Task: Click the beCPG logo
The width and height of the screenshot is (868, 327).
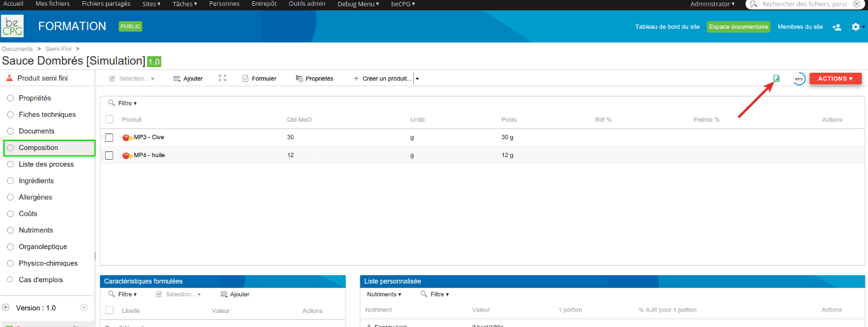Action: (13, 26)
